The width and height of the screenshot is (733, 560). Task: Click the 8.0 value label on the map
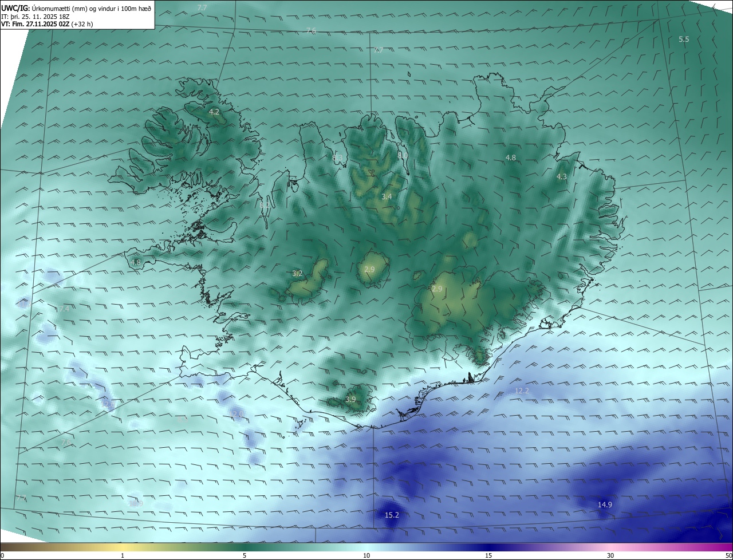(403, 155)
